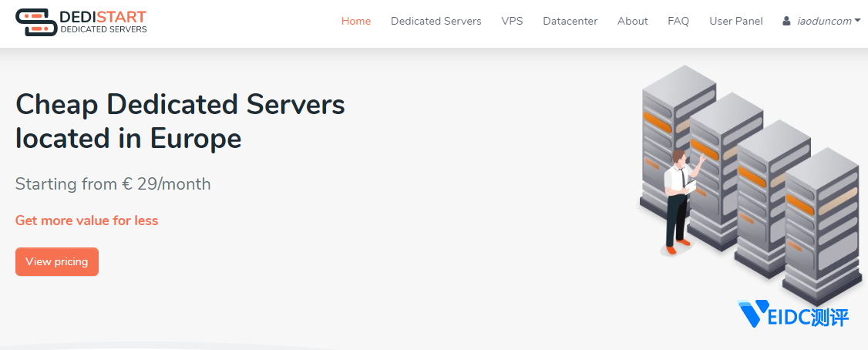Go to the Home nav item
The image size is (868, 350).
[x=355, y=22]
